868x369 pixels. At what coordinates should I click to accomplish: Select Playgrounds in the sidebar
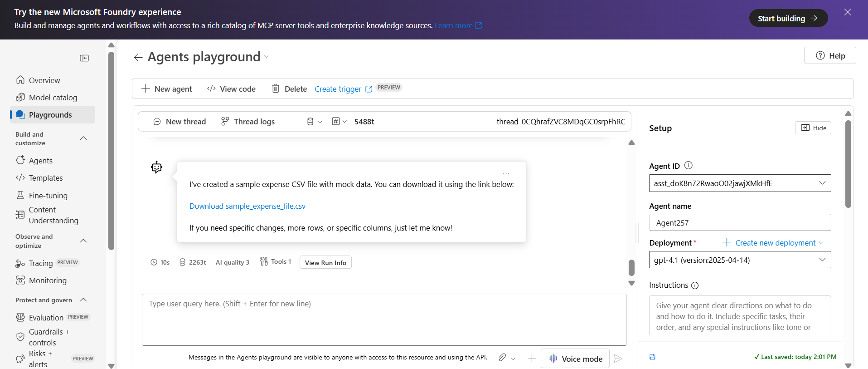[x=53, y=115]
